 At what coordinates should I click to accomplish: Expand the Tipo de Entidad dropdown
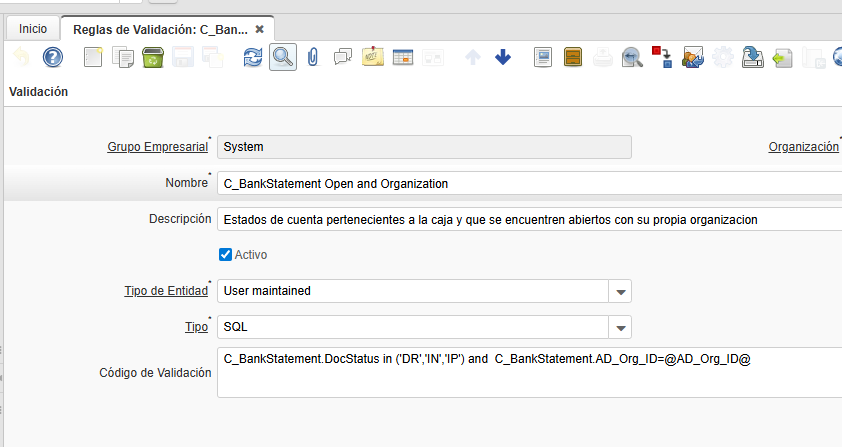pos(621,291)
